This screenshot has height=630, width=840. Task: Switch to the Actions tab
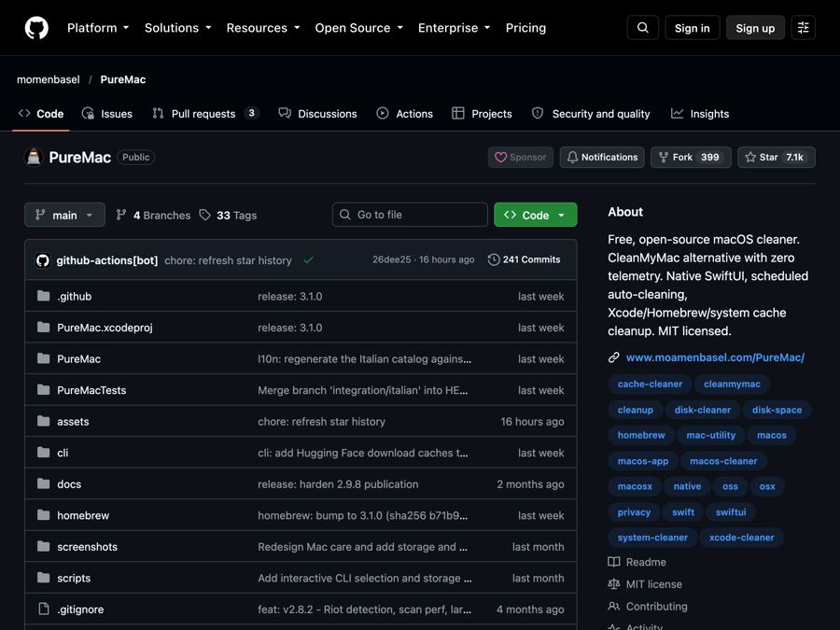[x=404, y=114]
